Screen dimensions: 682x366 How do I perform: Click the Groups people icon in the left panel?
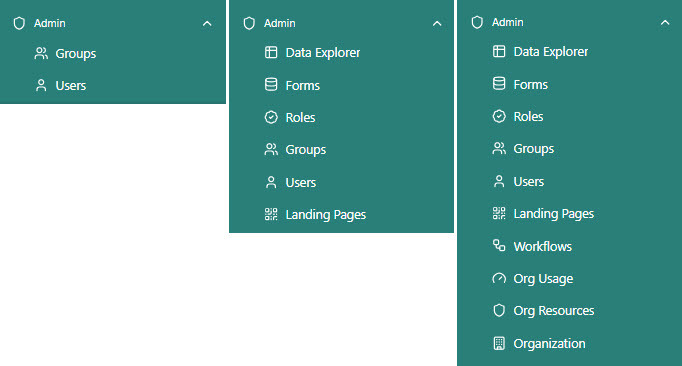[41, 53]
